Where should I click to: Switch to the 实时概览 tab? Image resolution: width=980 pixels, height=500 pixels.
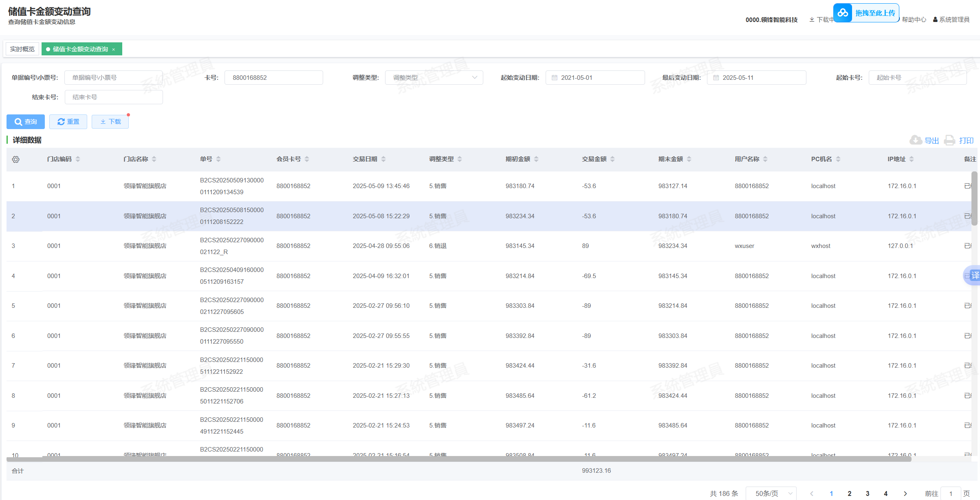(22, 49)
